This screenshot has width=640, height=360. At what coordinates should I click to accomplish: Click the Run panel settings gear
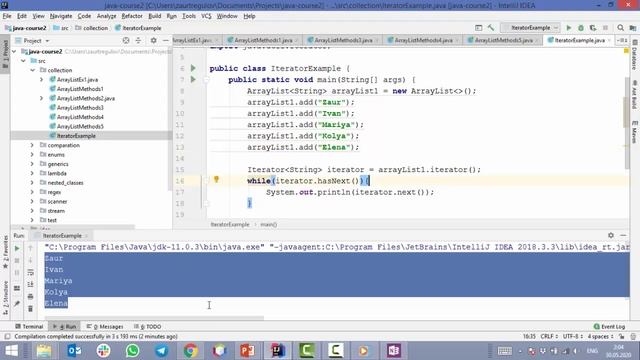[611, 236]
